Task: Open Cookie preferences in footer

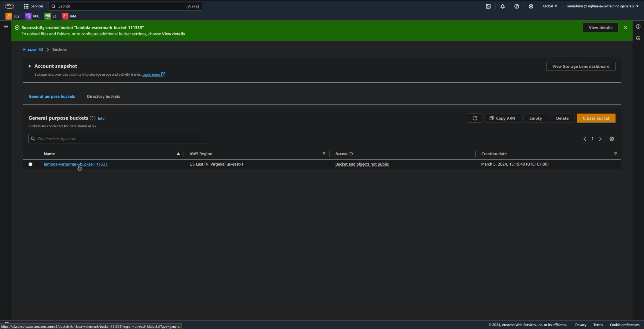Action: [x=625, y=325]
